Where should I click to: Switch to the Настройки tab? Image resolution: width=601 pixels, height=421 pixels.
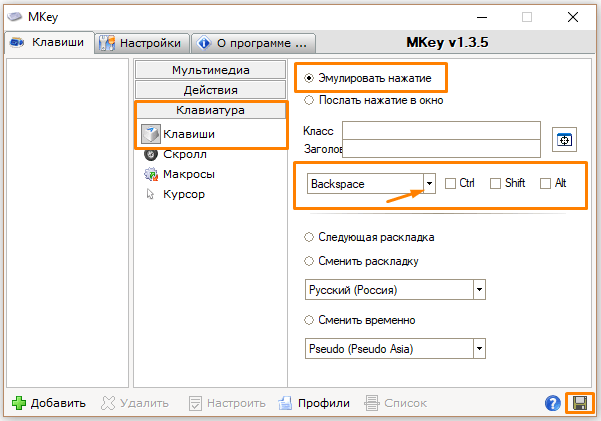pos(142,43)
